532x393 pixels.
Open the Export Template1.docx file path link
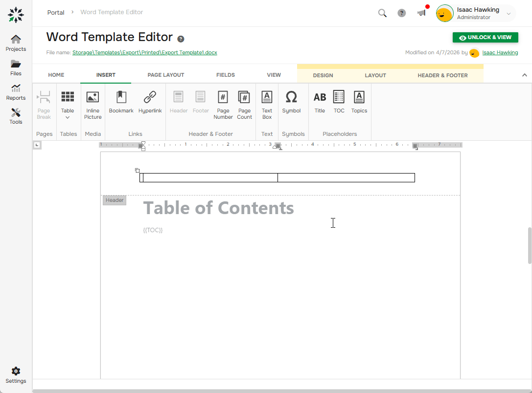click(x=144, y=52)
